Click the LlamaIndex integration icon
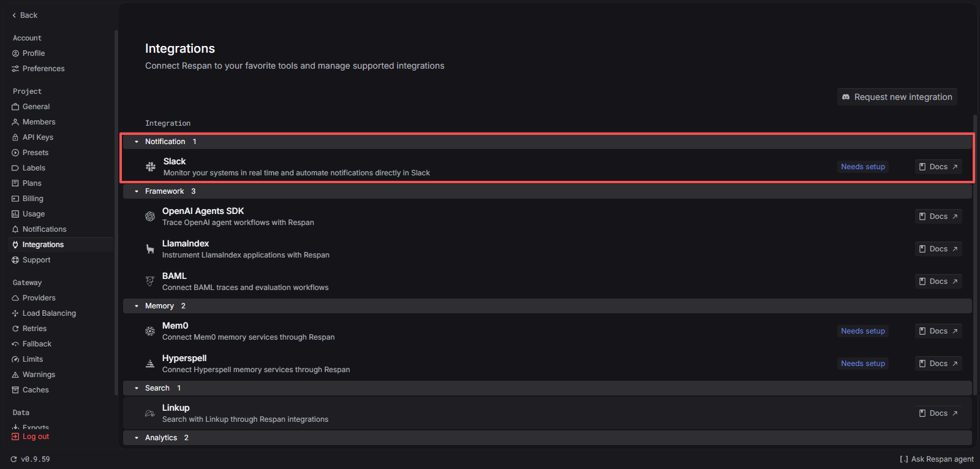Viewport: 980px width, 469px height. 150,248
